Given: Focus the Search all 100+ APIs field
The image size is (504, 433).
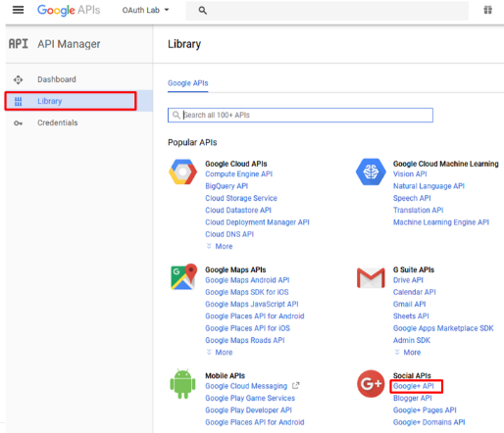Looking at the screenshot, I should 300,115.
